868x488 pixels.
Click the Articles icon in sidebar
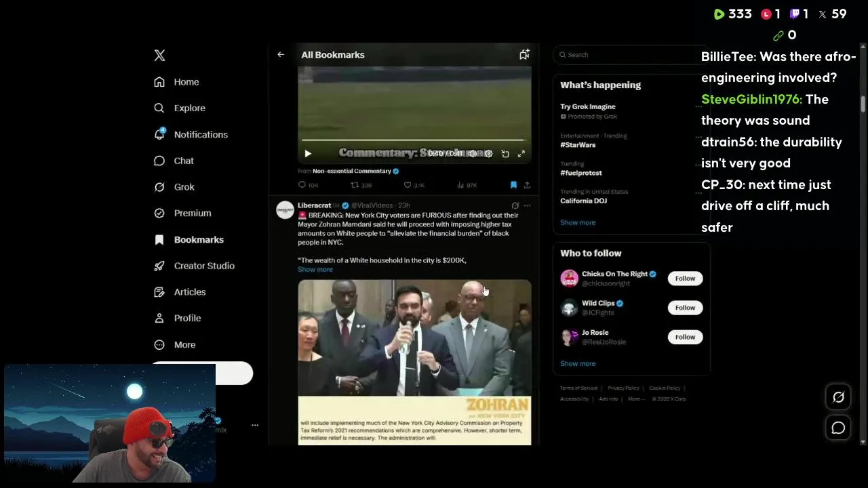159,292
